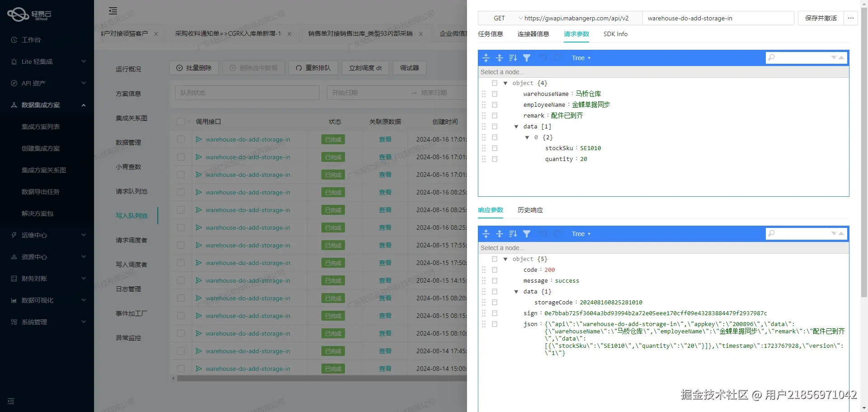Click drag handle of the code node
The image size is (868, 412).
click(484, 270)
